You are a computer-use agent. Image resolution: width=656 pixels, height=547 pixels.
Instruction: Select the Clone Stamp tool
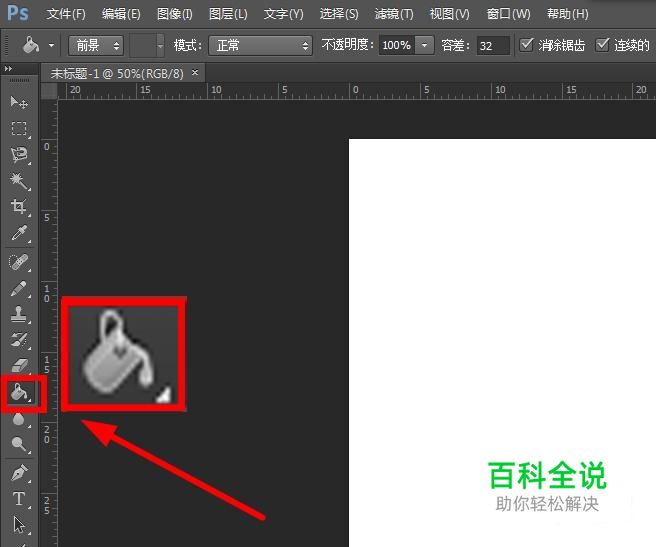tap(19, 314)
